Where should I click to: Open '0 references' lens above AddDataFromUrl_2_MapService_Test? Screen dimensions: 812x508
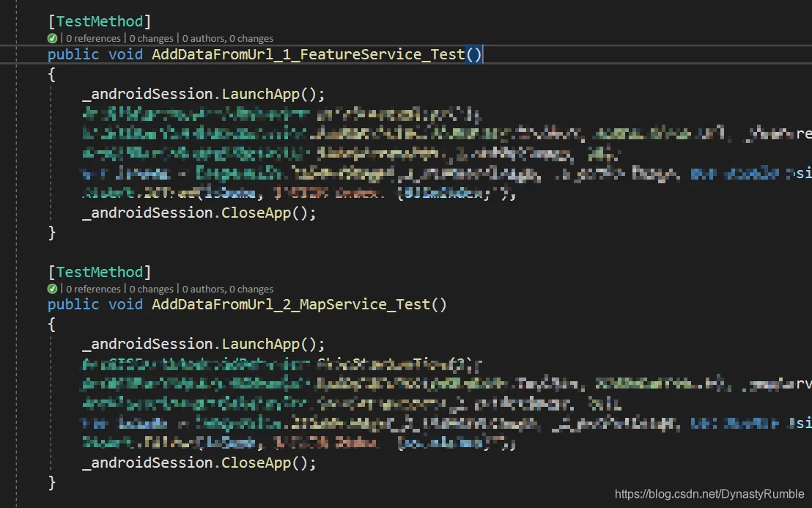coord(93,289)
